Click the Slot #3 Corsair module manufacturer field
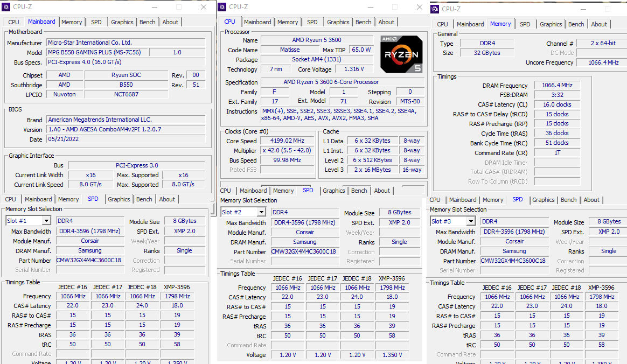Screen dimensions: 627x364 [514, 241]
